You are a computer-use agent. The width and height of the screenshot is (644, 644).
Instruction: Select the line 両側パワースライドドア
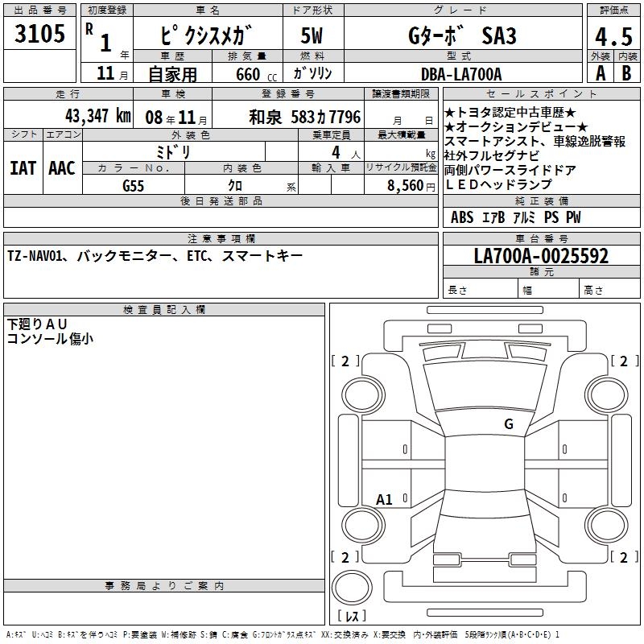click(510, 170)
